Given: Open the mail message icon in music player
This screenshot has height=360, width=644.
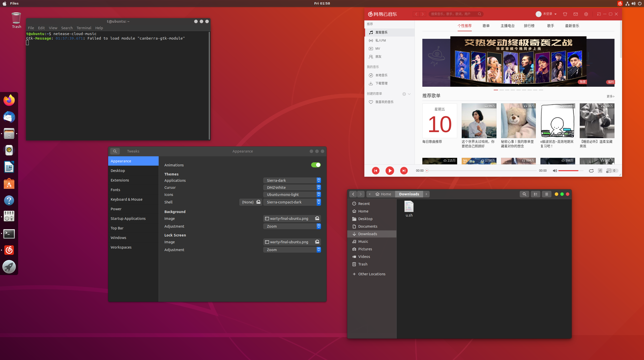Looking at the screenshot, I should [576, 14].
